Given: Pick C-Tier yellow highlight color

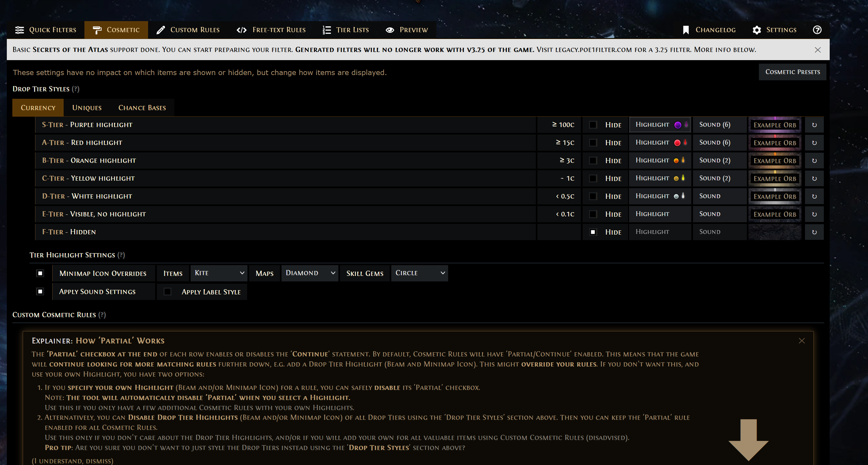Looking at the screenshot, I should click(676, 179).
